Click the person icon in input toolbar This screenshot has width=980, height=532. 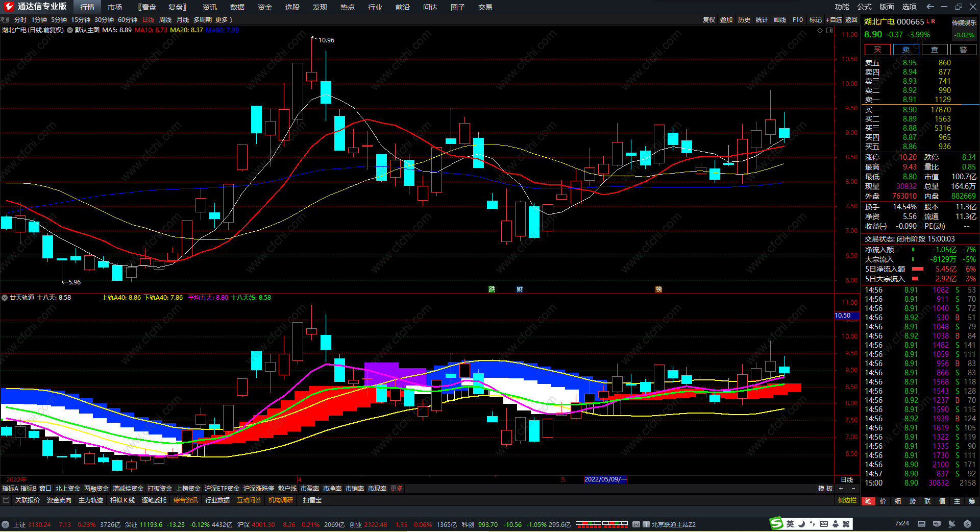coord(835,524)
